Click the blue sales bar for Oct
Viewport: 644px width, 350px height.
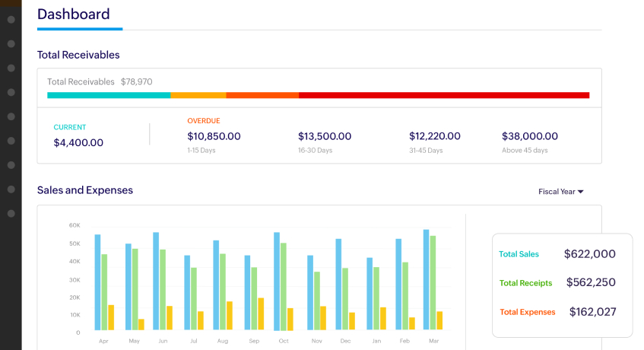277,281
